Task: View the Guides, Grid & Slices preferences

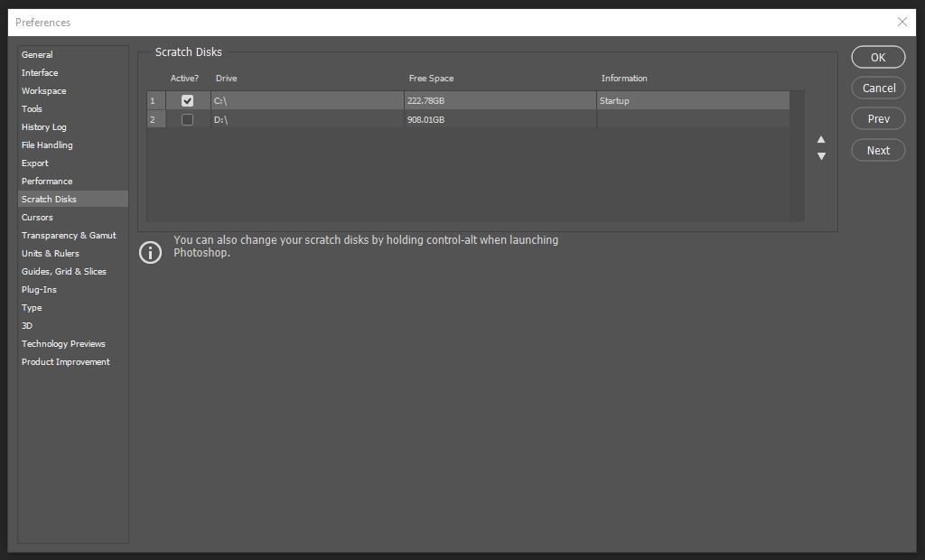Action: point(63,271)
